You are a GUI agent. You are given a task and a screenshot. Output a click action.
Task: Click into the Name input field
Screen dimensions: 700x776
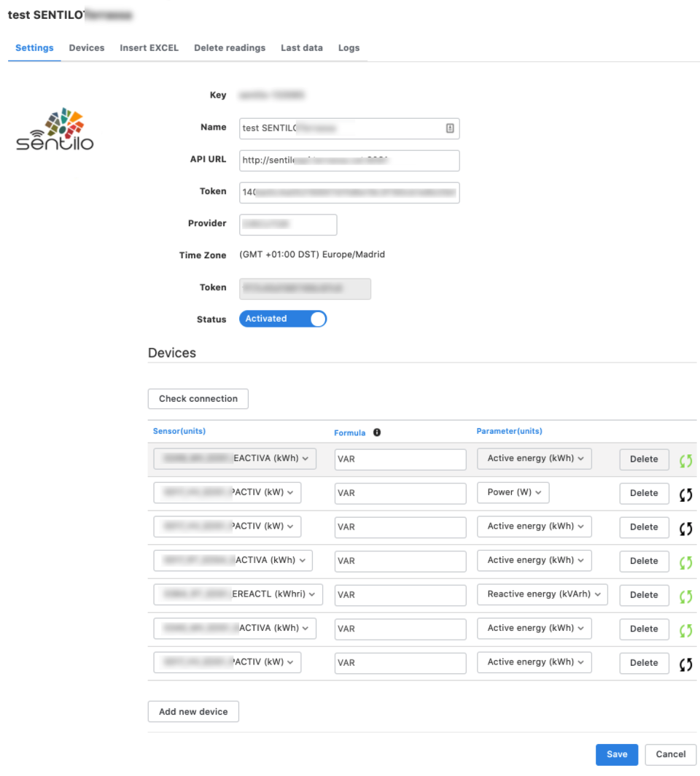[349, 128]
